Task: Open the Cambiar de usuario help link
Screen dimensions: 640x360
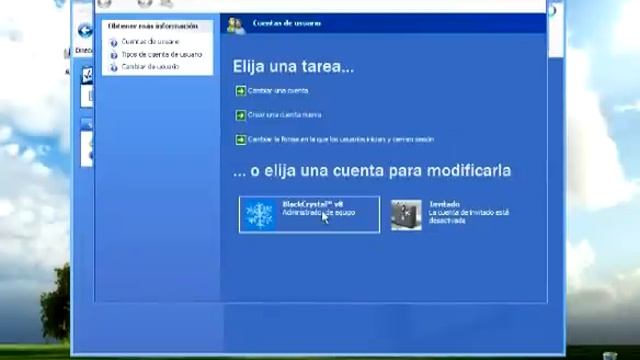Action: pyautogui.click(x=150, y=67)
